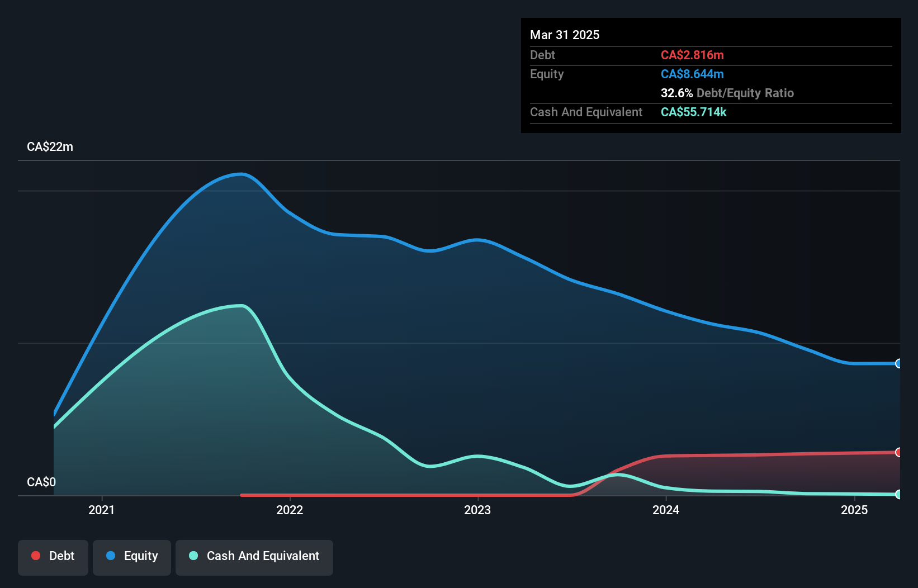Toggle the Cash And Equivalent legend button
This screenshot has height=588, width=918.
(254, 557)
